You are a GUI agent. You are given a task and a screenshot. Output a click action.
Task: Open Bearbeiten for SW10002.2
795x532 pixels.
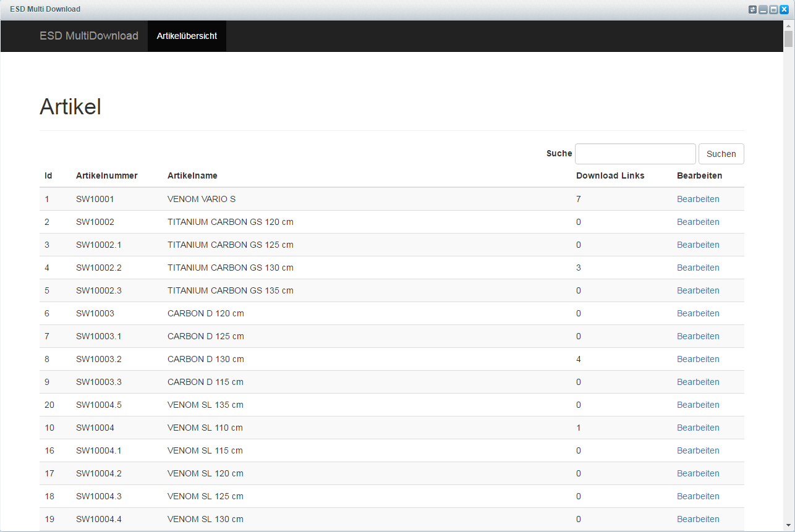[698, 268]
